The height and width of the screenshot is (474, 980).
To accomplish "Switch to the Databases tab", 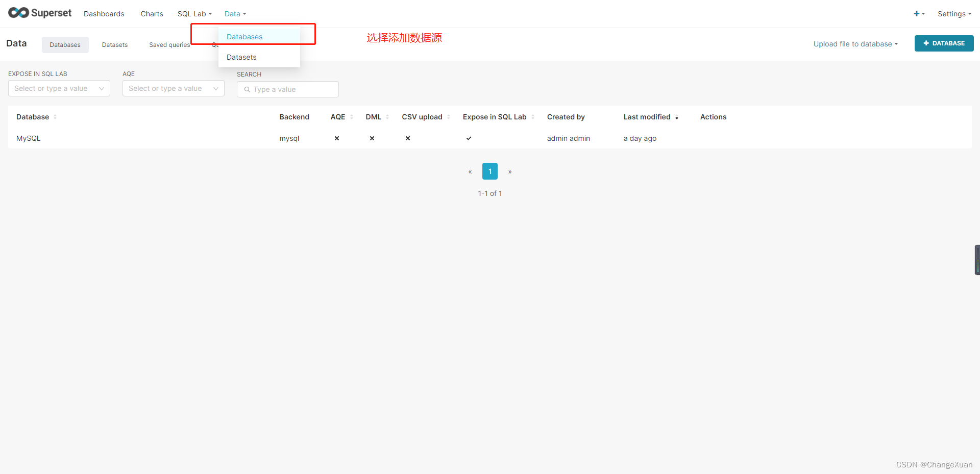I will click(65, 45).
